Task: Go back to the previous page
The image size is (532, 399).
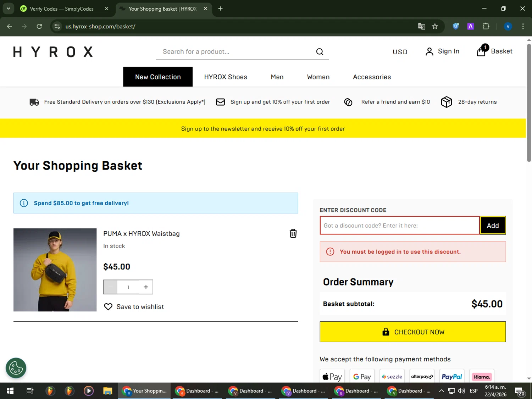Action: pyautogui.click(x=10, y=26)
